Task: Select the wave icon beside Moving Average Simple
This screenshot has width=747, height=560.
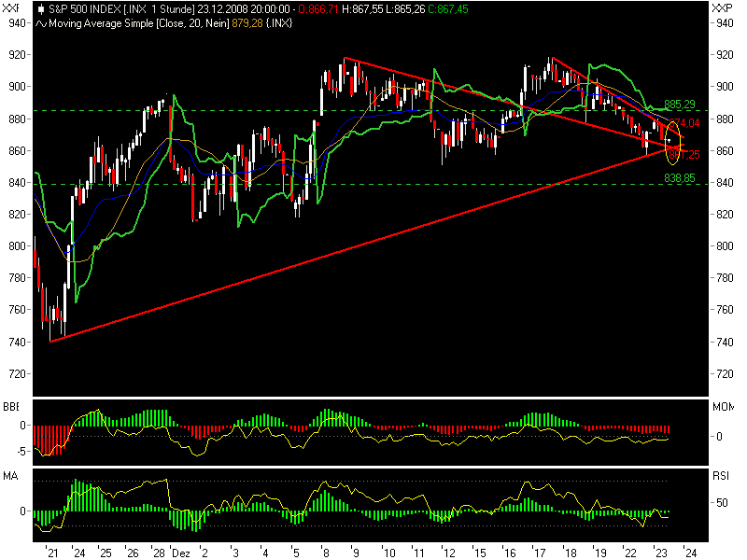Action: click(40, 28)
